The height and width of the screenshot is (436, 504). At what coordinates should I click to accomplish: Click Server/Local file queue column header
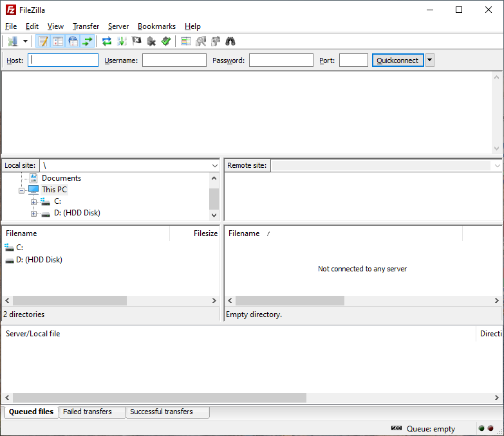click(239, 334)
